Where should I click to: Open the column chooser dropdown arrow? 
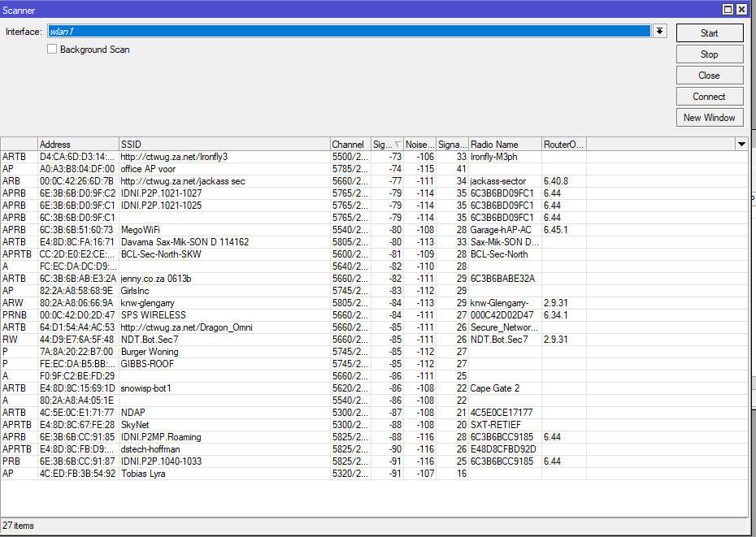tap(741, 144)
